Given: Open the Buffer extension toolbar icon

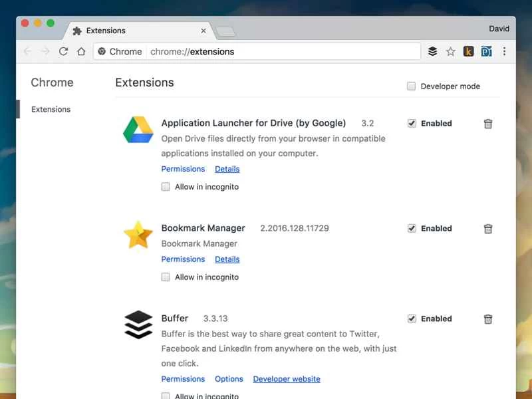Looking at the screenshot, I should pyautogui.click(x=433, y=51).
